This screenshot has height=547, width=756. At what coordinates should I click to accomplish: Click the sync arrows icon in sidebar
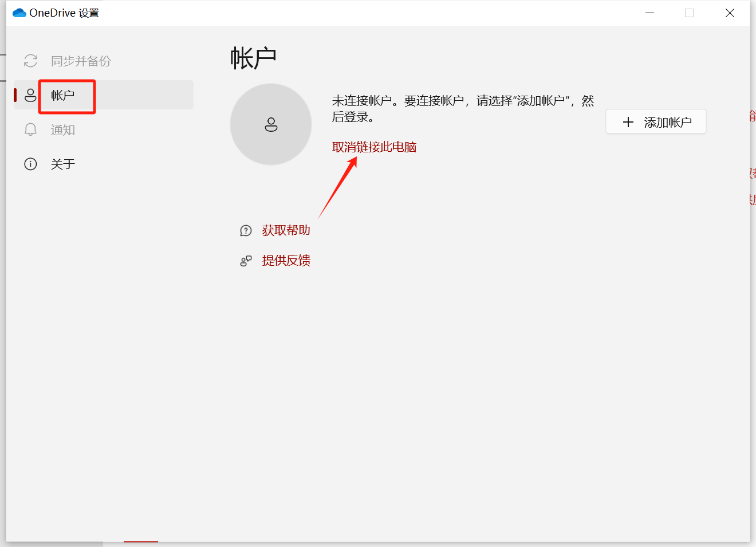click(x=31, y=61)
